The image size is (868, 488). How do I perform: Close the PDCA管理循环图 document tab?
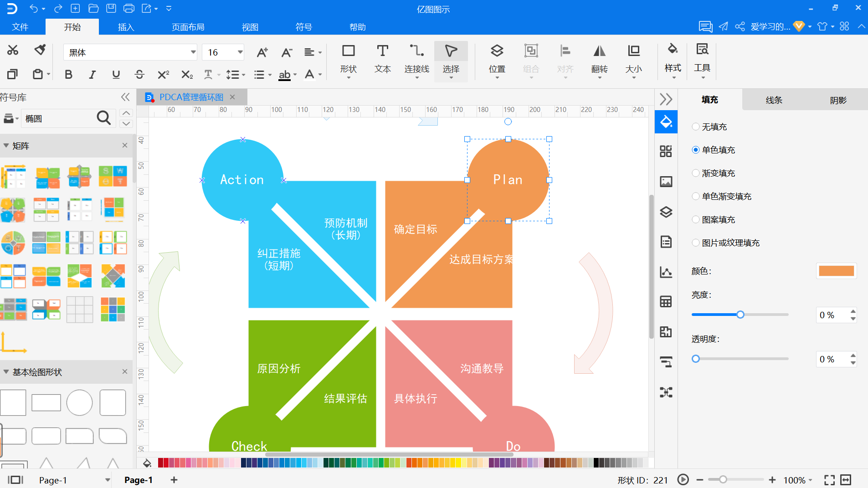tap(232, 97)
